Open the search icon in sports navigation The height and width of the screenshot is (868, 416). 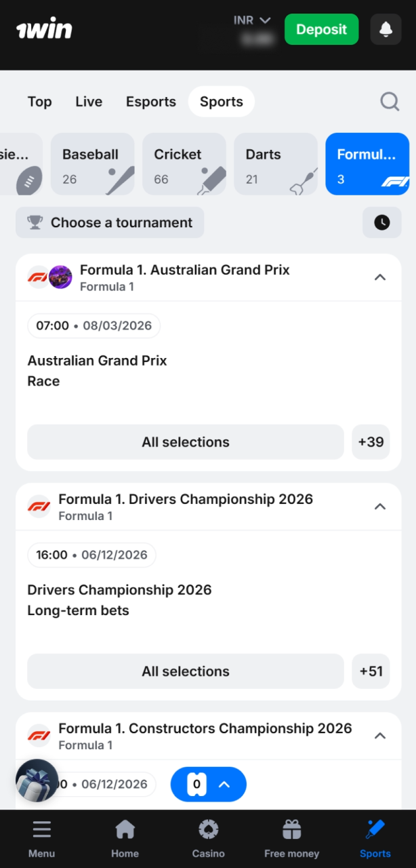click(x=390, y=101)
